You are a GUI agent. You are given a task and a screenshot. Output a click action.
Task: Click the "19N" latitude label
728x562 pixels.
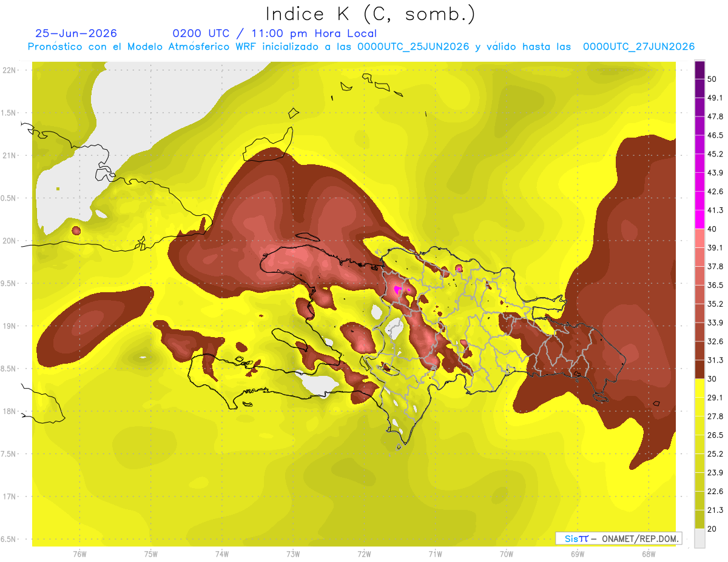10,326
